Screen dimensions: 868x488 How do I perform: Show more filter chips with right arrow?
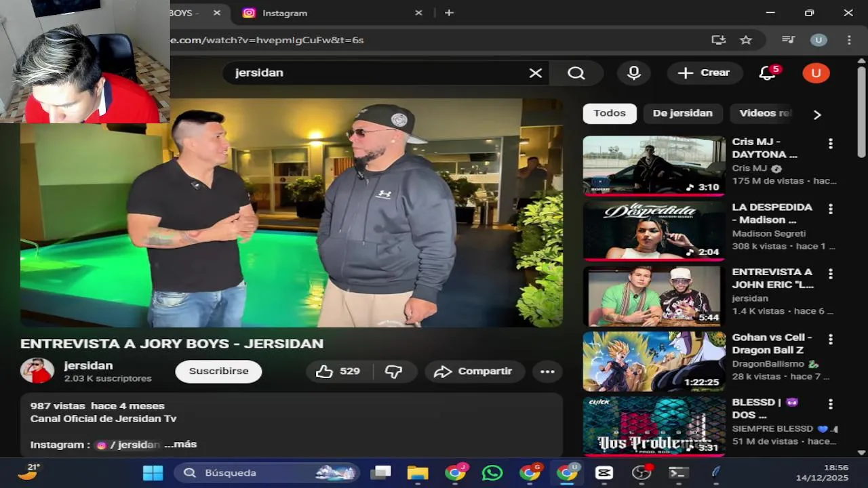[x=817, y=115]
